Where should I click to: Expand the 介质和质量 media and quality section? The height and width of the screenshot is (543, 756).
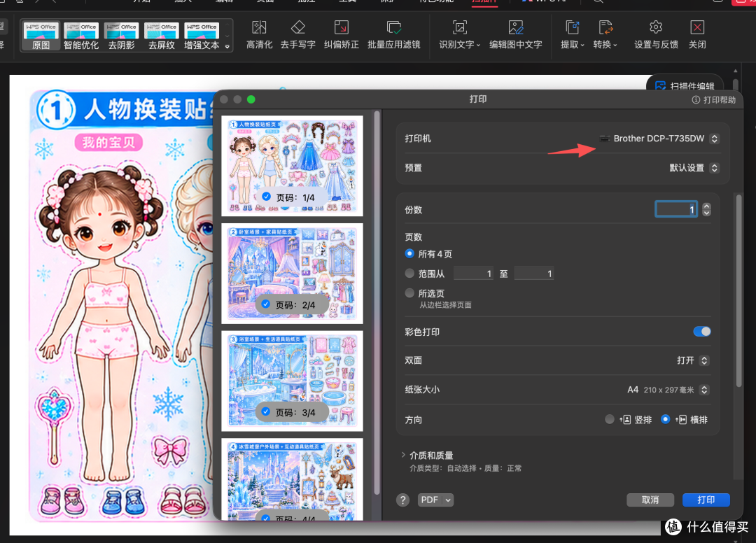point(403,455)
